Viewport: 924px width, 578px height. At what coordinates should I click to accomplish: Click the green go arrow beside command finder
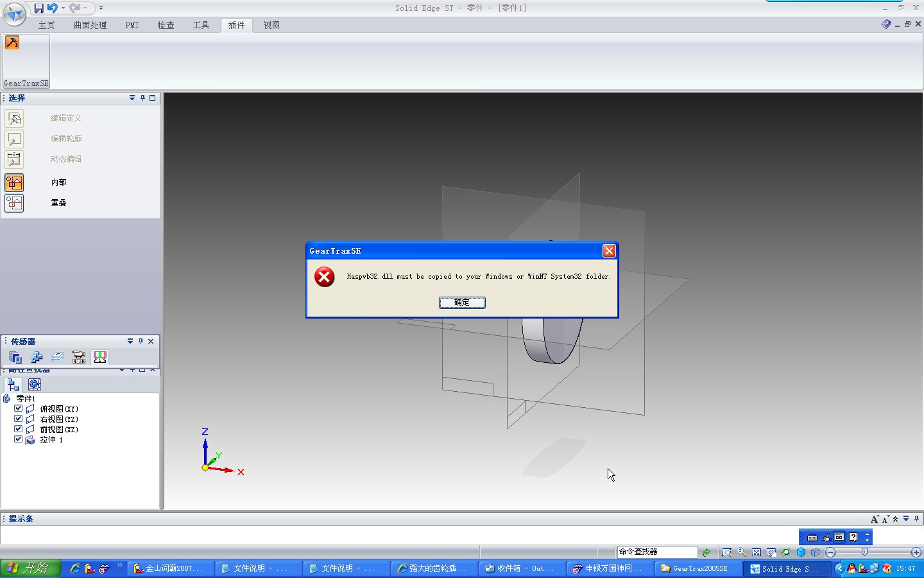[706, 552]
